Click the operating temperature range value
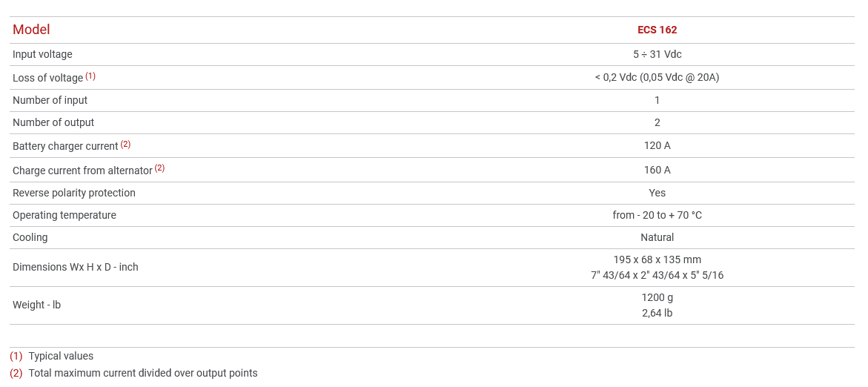Viewport: 868px width, 387px height. [657, 215]
